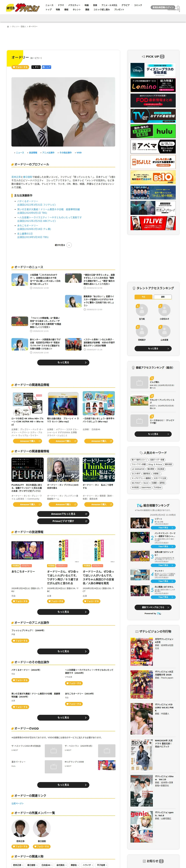Show more 番組アクセスランキング entries
Viewport: 186px width, 868px height.
click(153, 434)
